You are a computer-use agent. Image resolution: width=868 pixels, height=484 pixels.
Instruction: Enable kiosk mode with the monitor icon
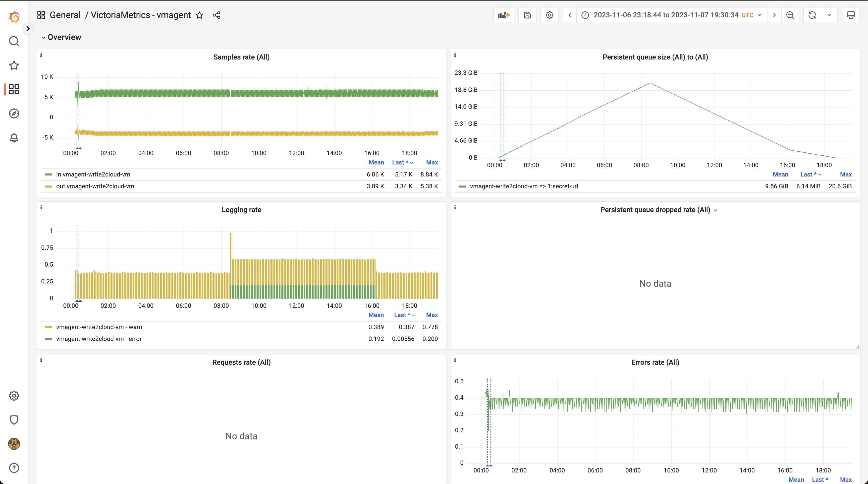coord(851,15)
